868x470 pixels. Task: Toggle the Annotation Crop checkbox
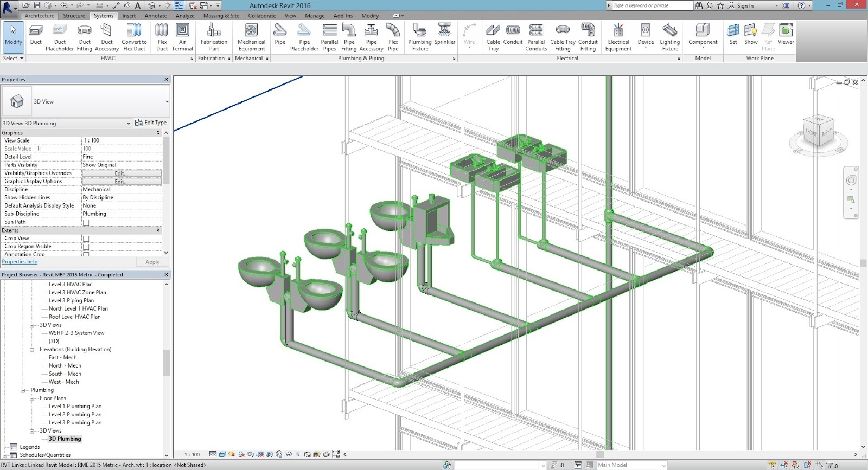[86, 254]
